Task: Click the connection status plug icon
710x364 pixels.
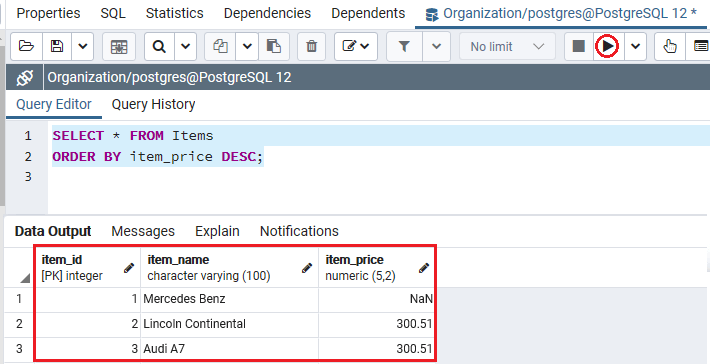Action: 24,78
